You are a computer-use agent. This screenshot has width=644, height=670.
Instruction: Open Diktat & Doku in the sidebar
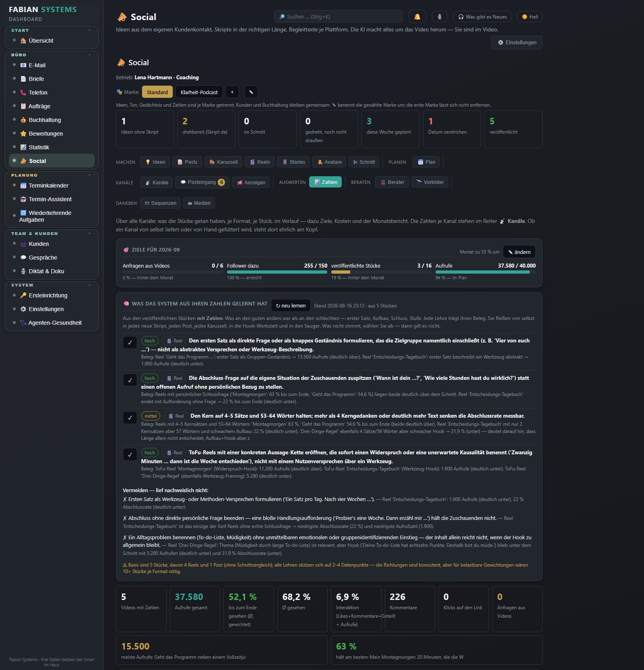(52, 271)
